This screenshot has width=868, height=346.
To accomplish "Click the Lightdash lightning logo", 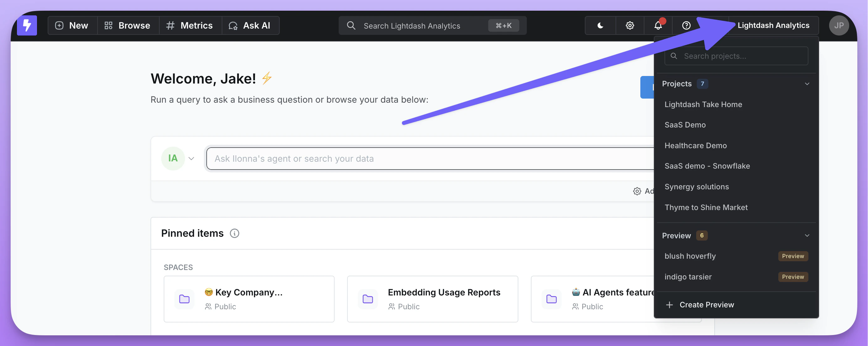I will tap(27, 26).
